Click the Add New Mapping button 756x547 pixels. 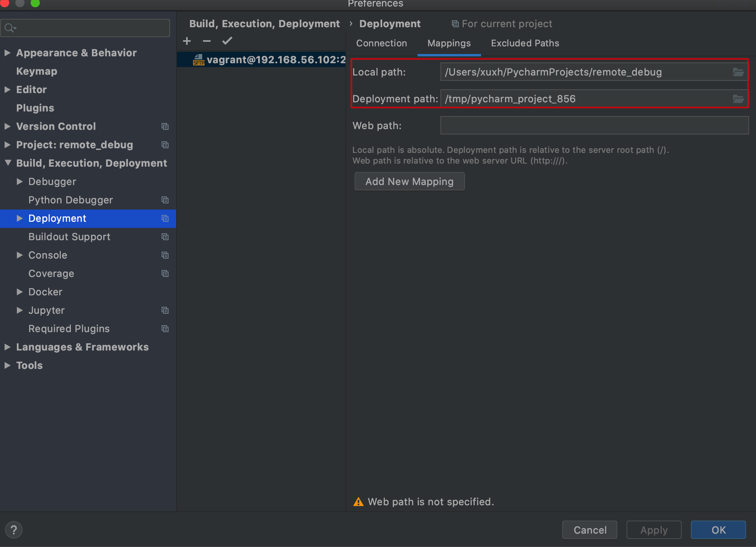(x=409, y=181)
